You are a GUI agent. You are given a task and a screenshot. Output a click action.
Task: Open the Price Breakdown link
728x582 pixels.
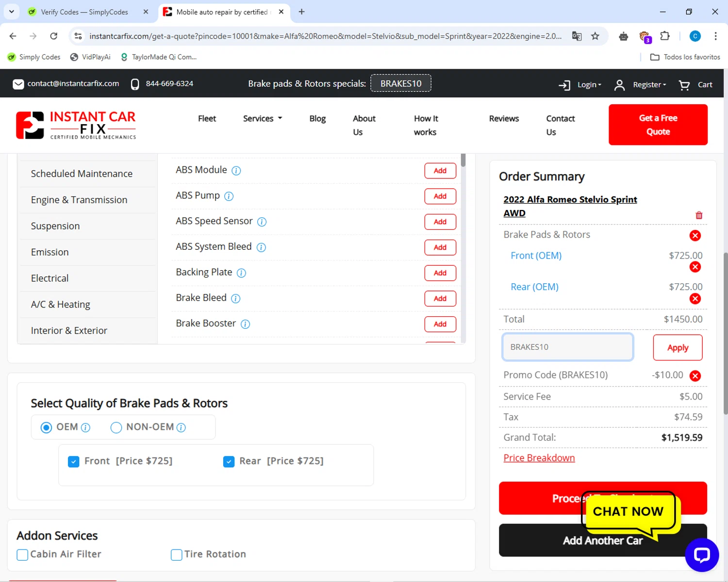(x=539, y=458)
